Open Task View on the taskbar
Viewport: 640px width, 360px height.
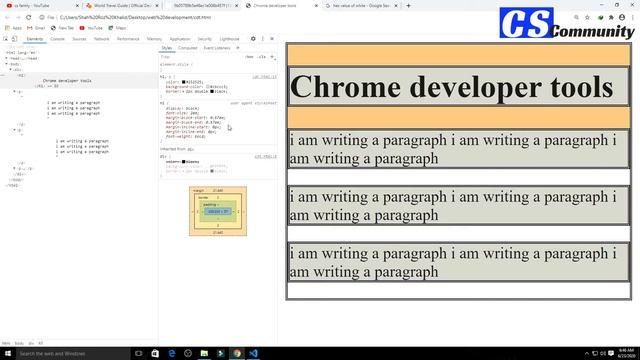click(139, 353)
